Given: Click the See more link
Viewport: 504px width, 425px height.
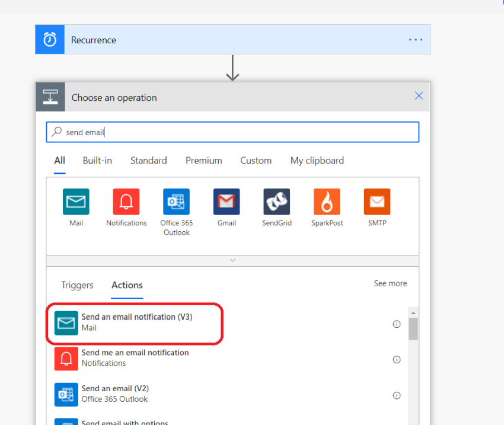Looking at the screenshot, I should (390, 283).
